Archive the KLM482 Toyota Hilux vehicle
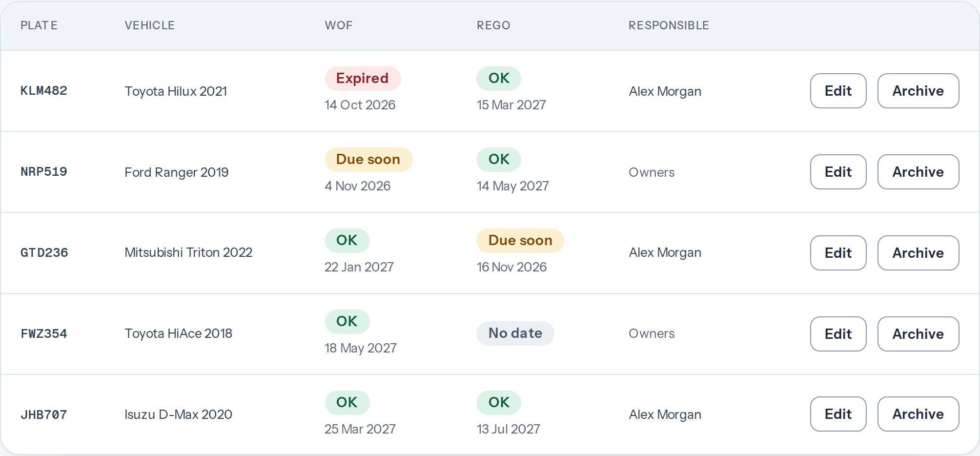This screenshot has height=456, width=980. point(918,91)
